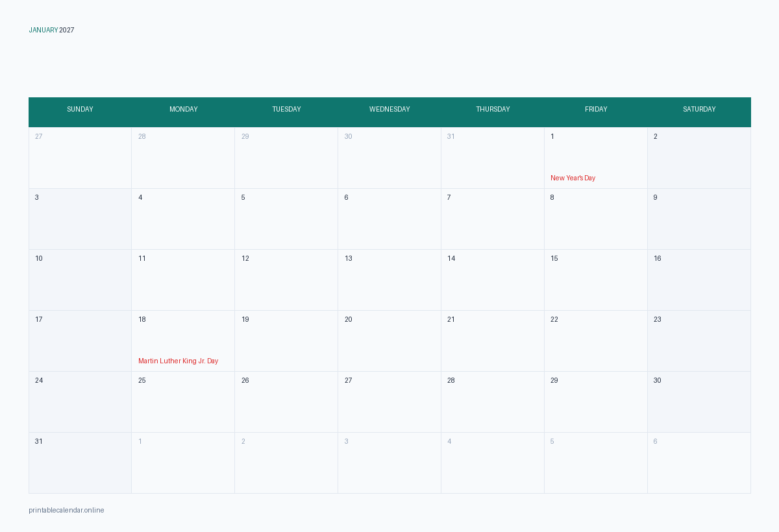Select date 23 in the Saturday column

(658, 320)
